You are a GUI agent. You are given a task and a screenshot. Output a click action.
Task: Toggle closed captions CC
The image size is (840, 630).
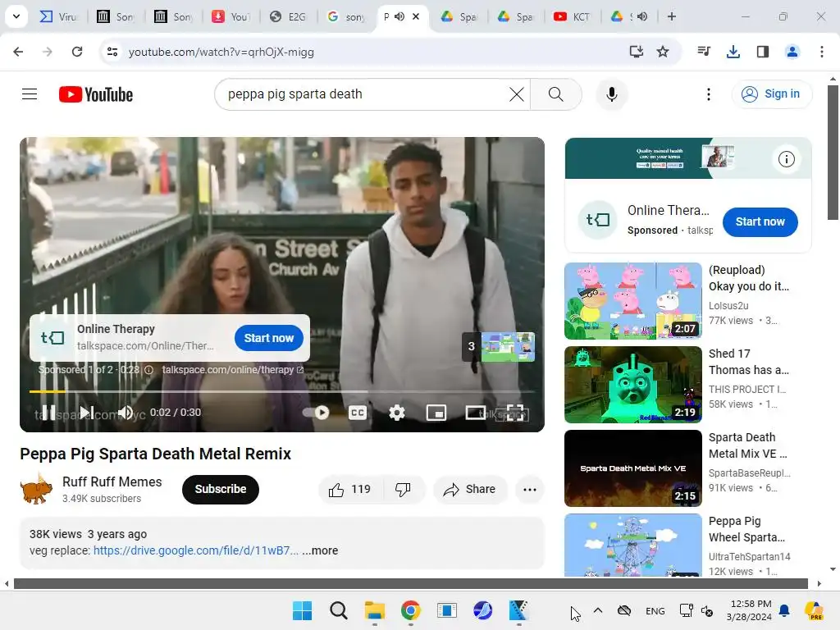(x=358, y=413)
